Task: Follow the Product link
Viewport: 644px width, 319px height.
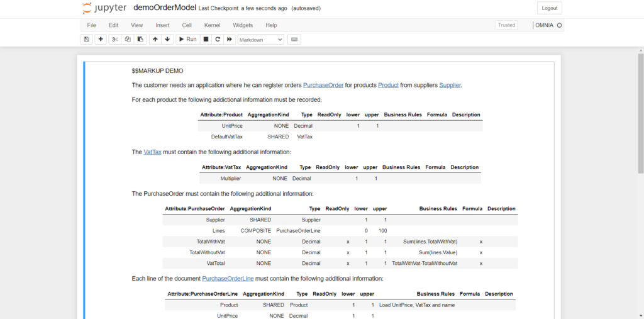Action: (x=388, y=85)
